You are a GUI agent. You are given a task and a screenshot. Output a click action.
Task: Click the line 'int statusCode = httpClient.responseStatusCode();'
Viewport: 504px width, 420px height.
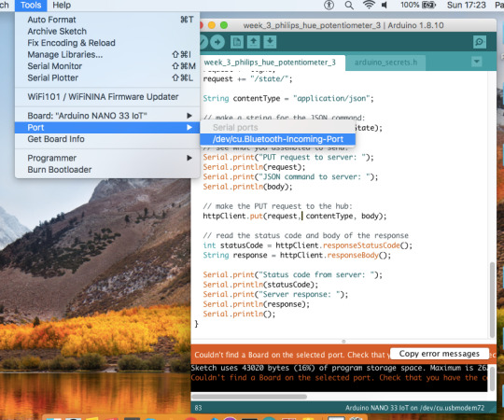tap(308, 245)
